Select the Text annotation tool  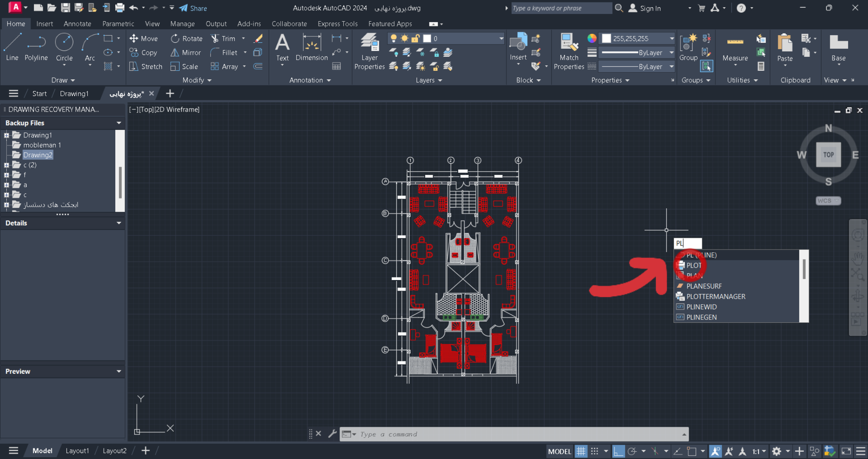[x=282, y=47]
